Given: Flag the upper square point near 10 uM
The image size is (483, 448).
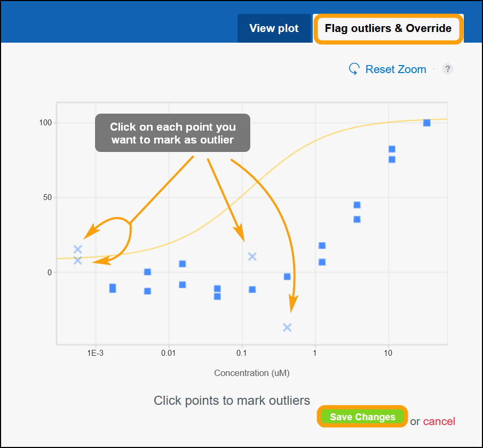Looking at the screenshot, I should coord(392,149).
